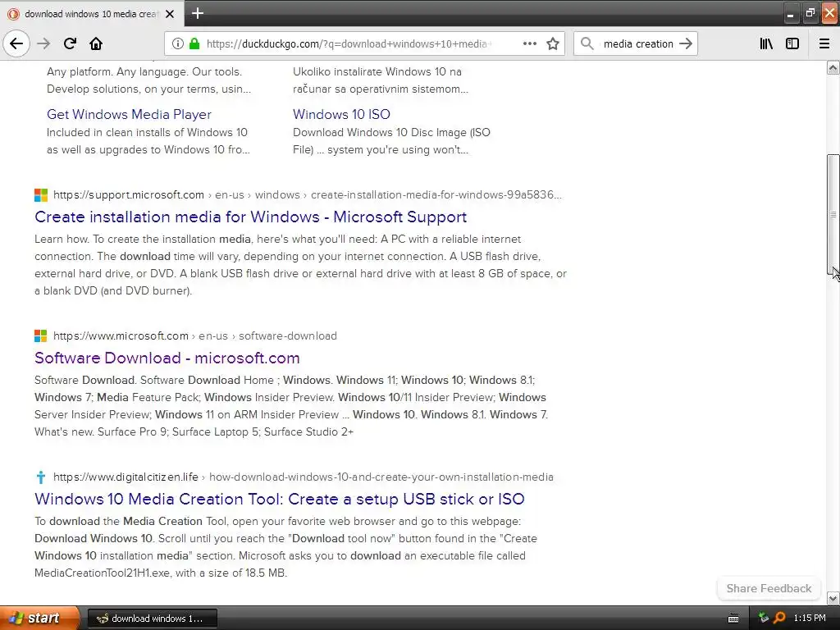840x630 pixels.
Task: Reload the page with the refresh icon
Action: (x=70, y=43)
